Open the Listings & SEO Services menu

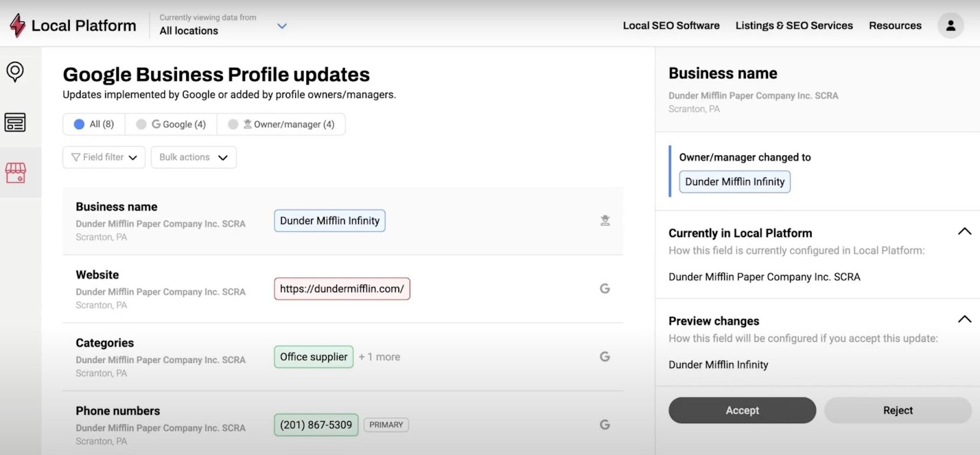click(x=794, y=26)
